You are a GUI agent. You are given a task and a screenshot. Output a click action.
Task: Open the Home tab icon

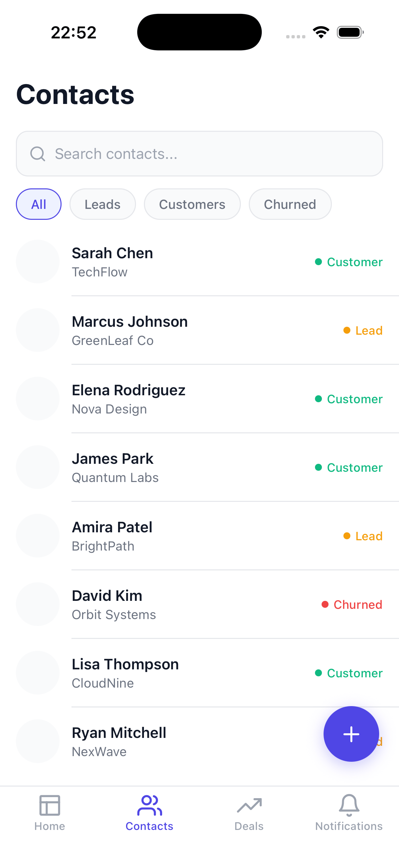coord(50,805)
